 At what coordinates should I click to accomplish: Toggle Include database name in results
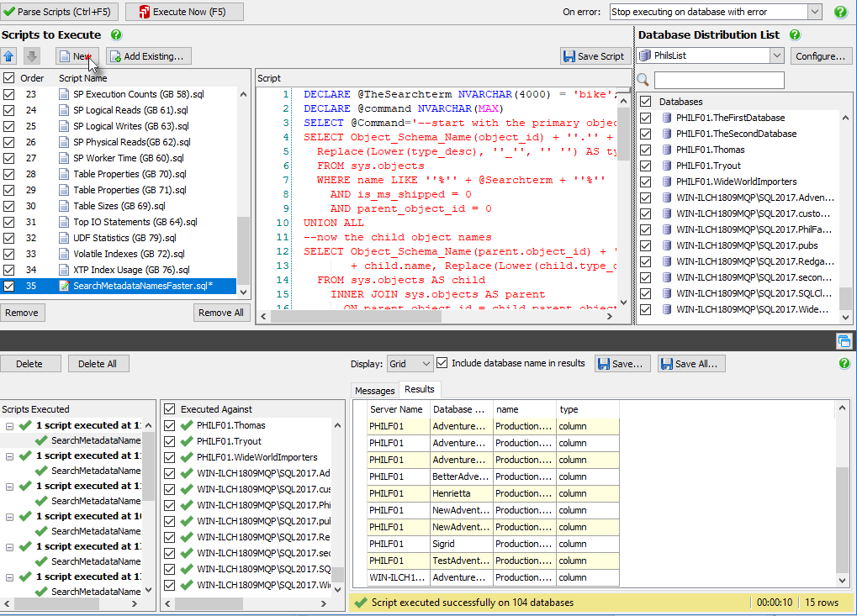442,363
